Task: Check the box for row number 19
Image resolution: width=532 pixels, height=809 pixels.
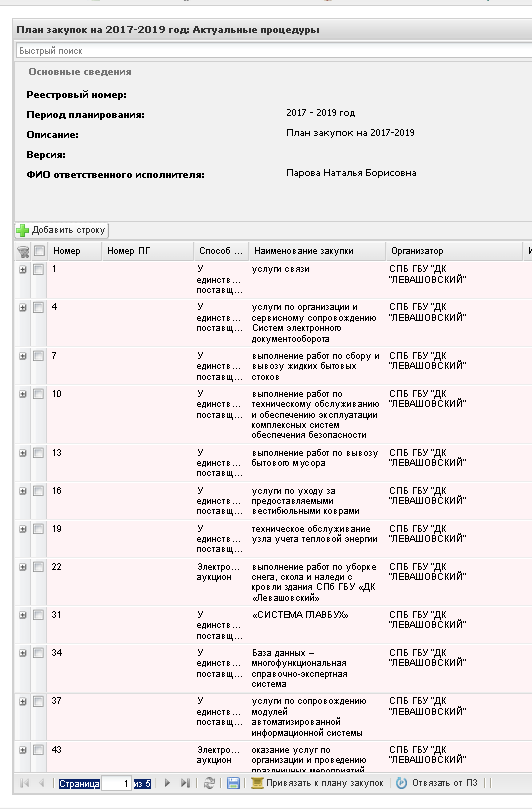Action: [x=39, y=529]
